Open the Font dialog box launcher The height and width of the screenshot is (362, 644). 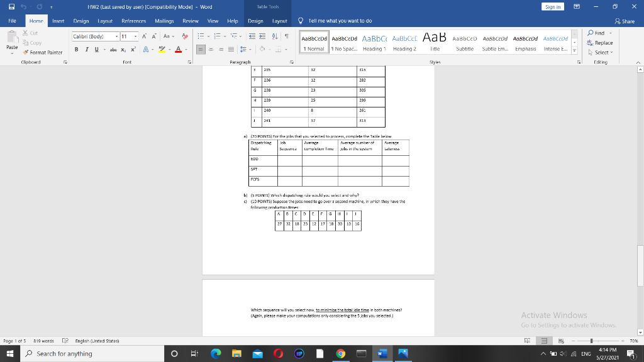(189, 62)
